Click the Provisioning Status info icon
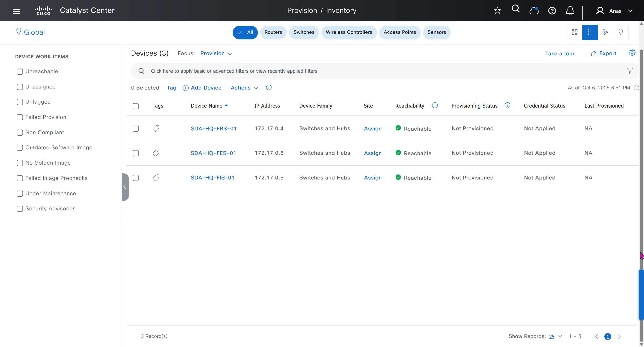This screenshot has width=644, height=347. (x=507, y=105)
